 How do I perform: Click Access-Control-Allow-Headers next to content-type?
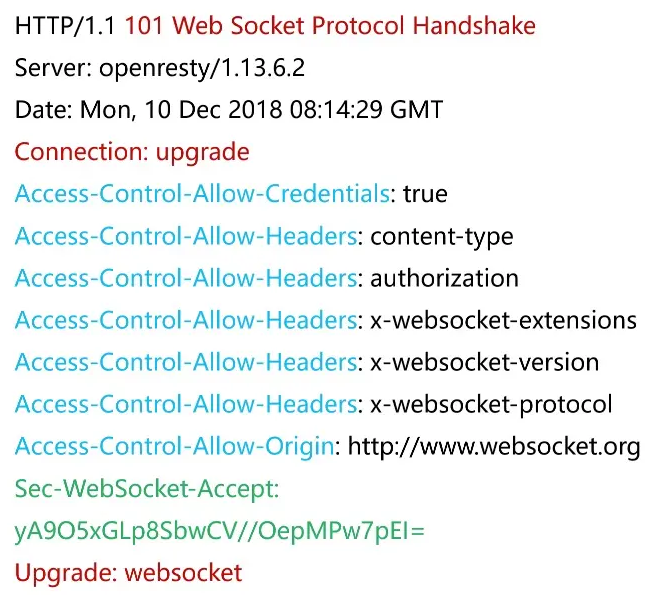click(186, 236)
